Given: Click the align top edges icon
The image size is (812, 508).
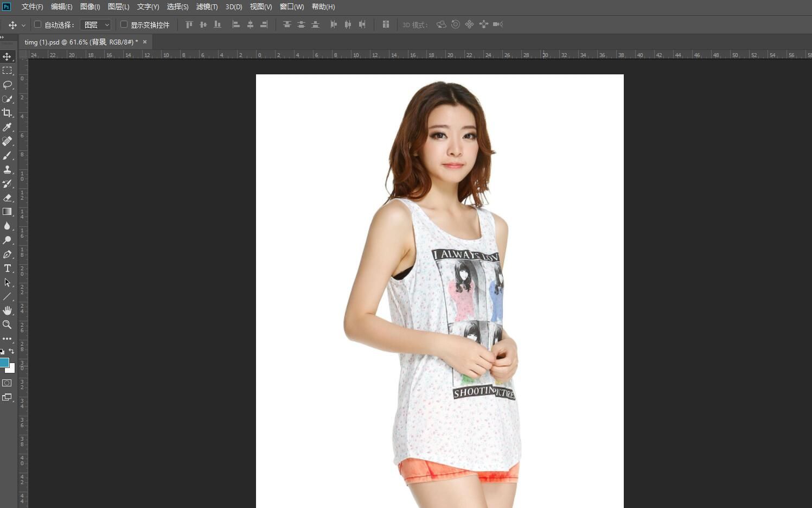Looking at the screenshot, I should (189, 24).
